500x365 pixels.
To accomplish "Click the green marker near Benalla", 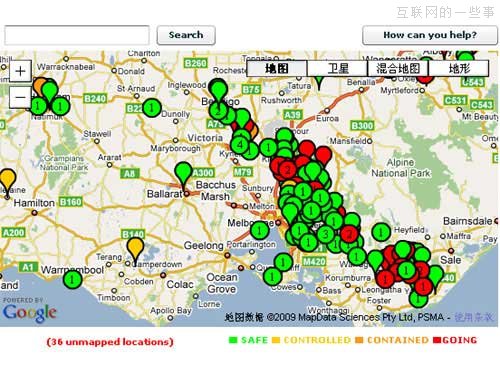I will (x=319, y=83).
